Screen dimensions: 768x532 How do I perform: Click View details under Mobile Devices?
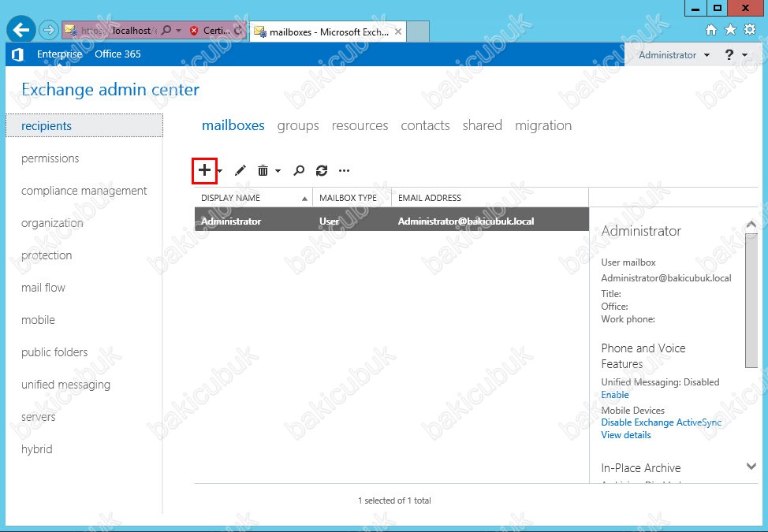tap(626, 434)
